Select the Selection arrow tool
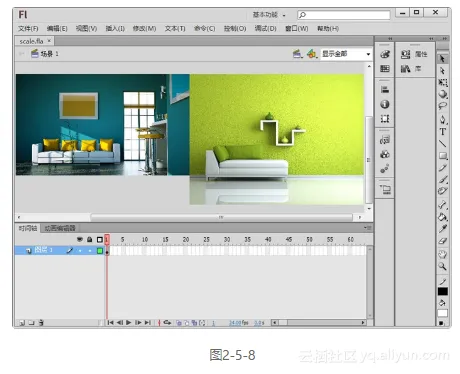Screen dimensions: 460x374 tap(442, 59)
